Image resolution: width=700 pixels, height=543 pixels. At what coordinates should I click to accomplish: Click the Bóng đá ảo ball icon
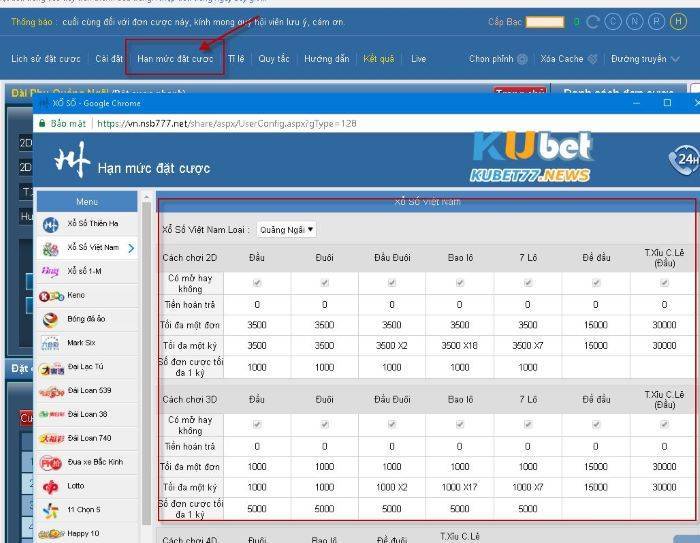[51, 320]
